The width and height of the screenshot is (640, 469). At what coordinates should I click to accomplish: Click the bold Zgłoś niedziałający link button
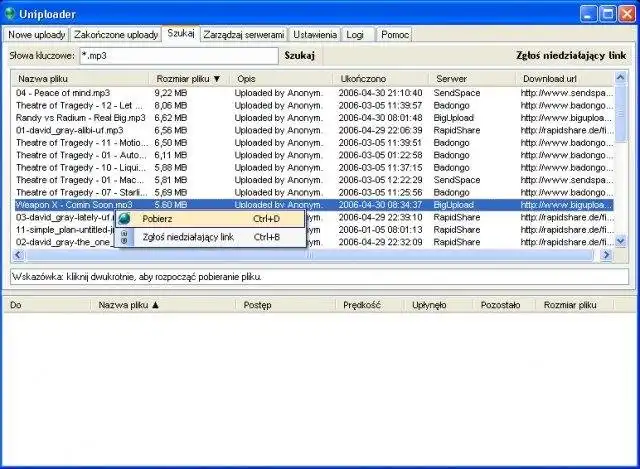tap(571, 56)
